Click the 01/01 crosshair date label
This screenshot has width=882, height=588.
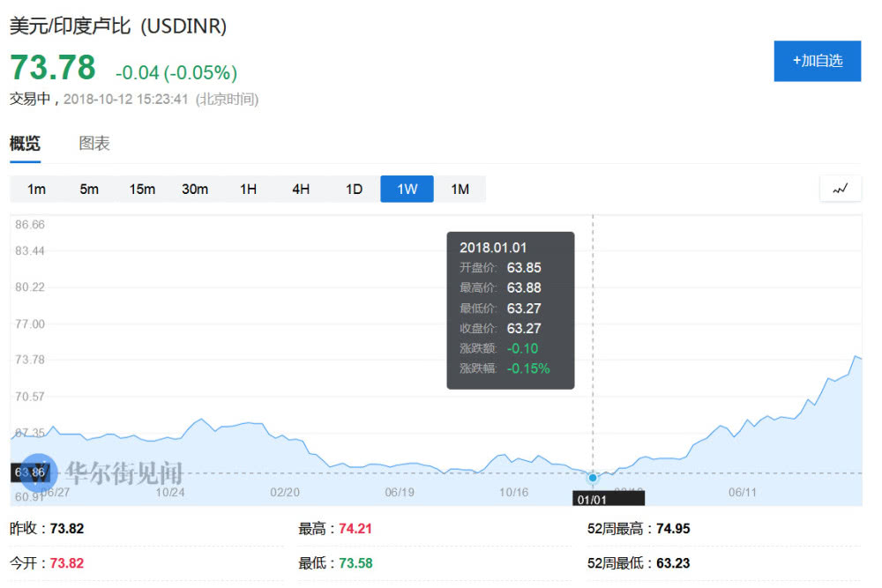click(608, 499)
